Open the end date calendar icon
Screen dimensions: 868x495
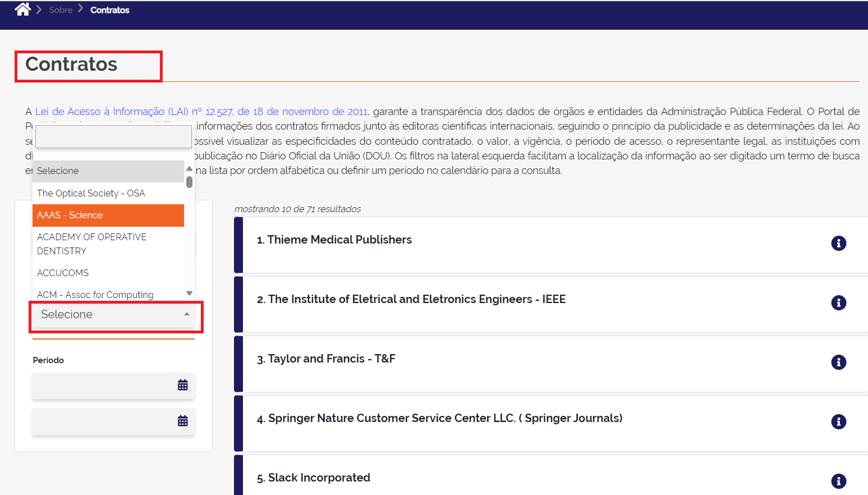click(183, 421)
